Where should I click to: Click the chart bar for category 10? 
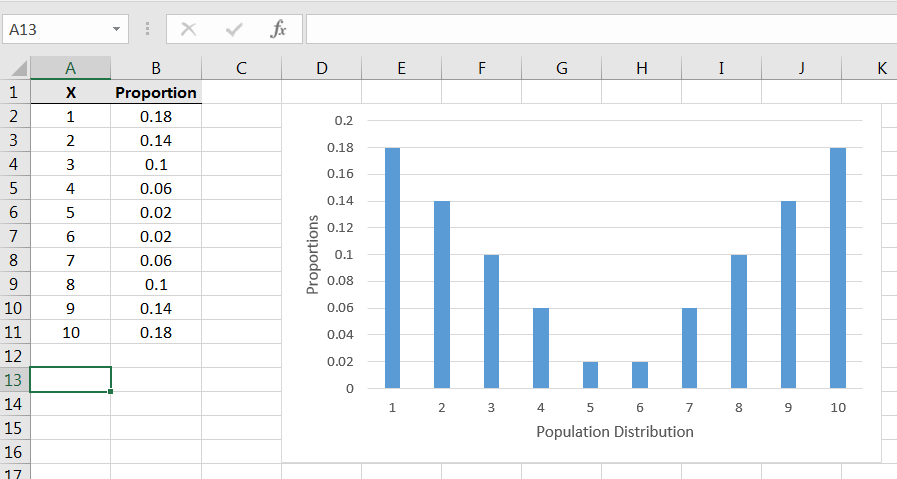pyautogui.click(x=838, y=268)
